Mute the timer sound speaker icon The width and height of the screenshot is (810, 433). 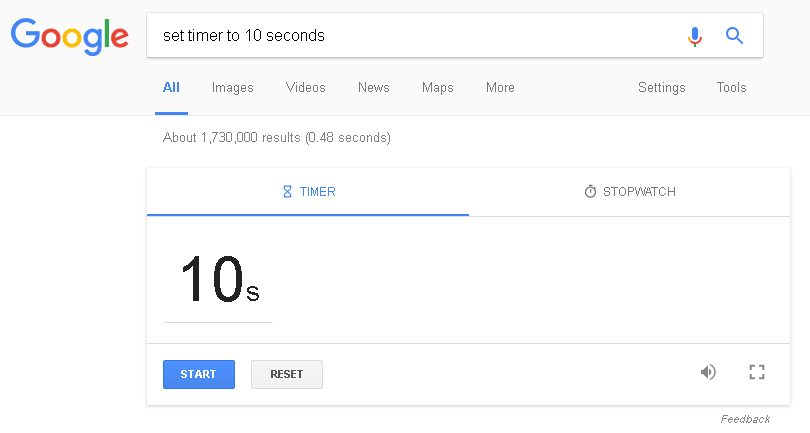click(708, 372)
